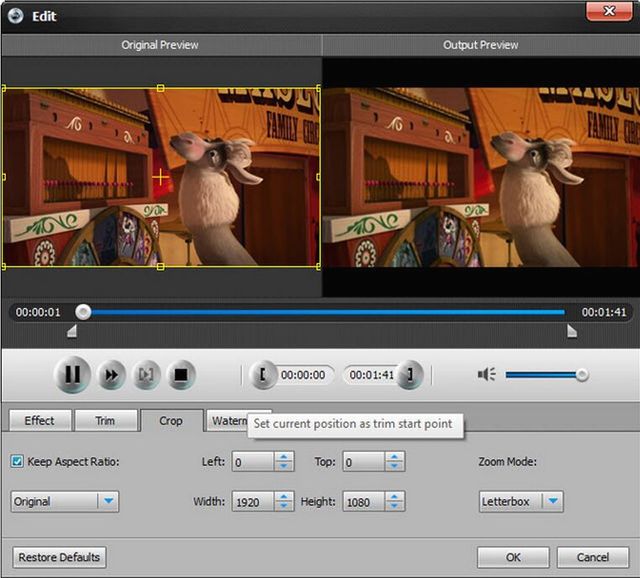Select the right-middle crop handle

(318, 177)
